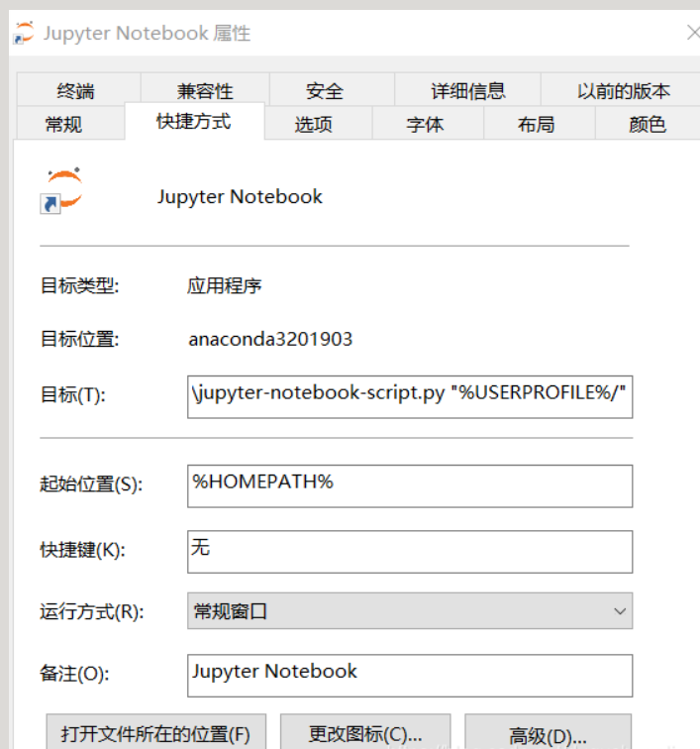Expand the 运行方式 常规窗口 dropdown
Image resolution: width=700 pixels, height=749 pixels.
coord(410,611)
